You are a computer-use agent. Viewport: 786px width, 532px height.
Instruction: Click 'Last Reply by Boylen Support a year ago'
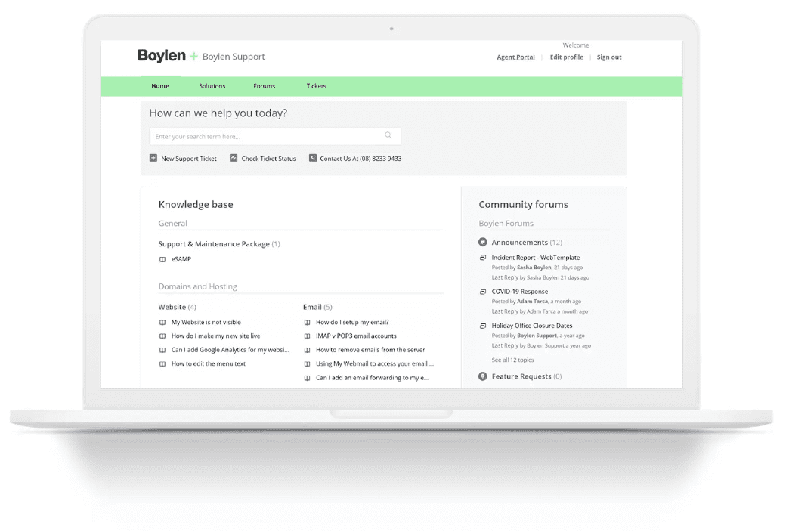541,345
